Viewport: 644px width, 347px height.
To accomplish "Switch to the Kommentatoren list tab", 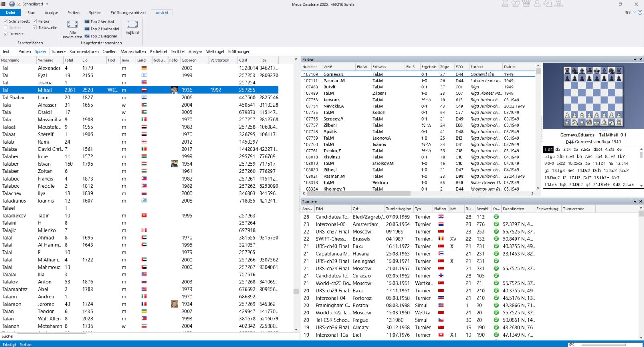I will [84, 51].
